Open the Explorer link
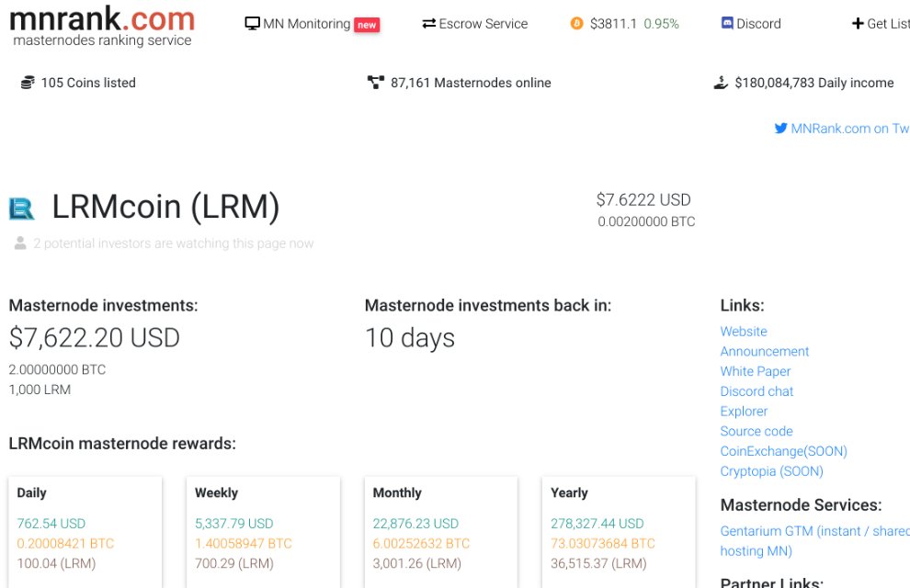 coord(744,411)
